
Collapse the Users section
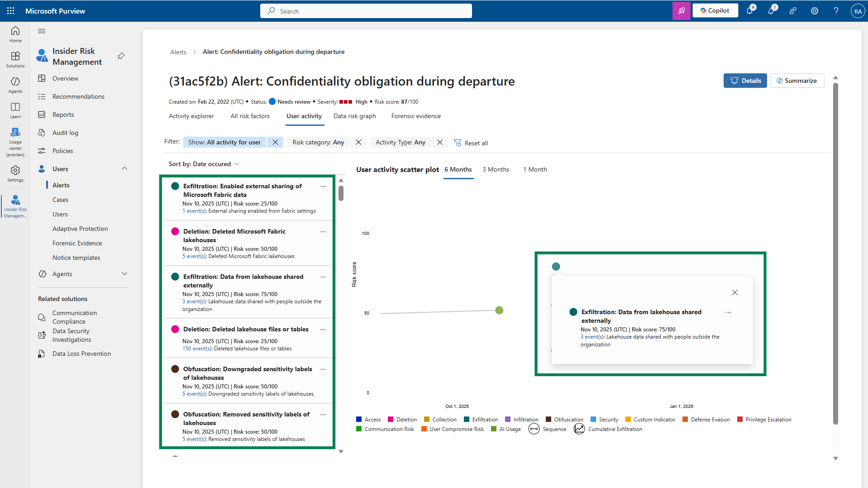[124, 168]
